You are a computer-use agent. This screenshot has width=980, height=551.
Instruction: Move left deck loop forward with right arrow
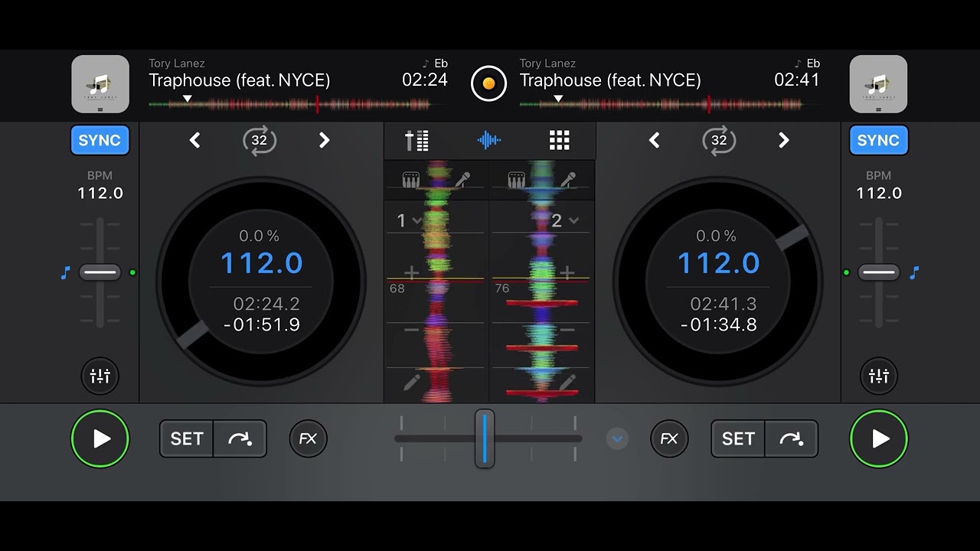point(325,140)
